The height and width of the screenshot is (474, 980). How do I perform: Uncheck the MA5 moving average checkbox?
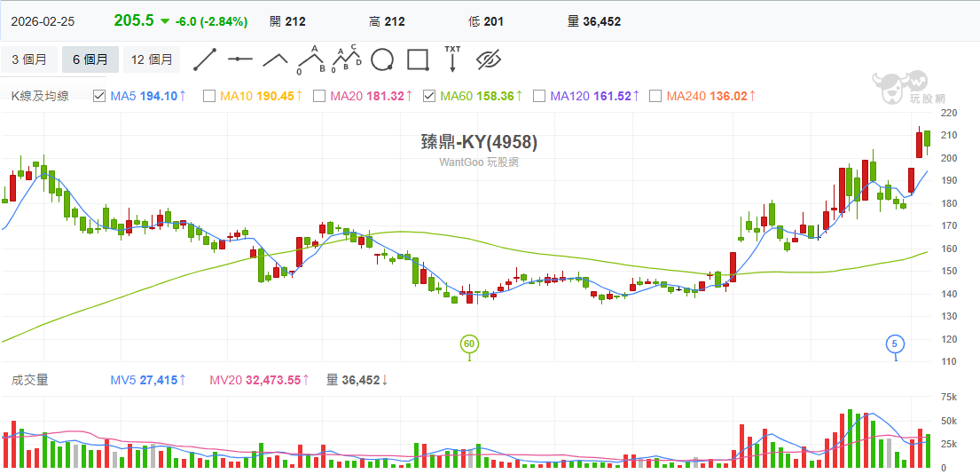pos(99,96)
